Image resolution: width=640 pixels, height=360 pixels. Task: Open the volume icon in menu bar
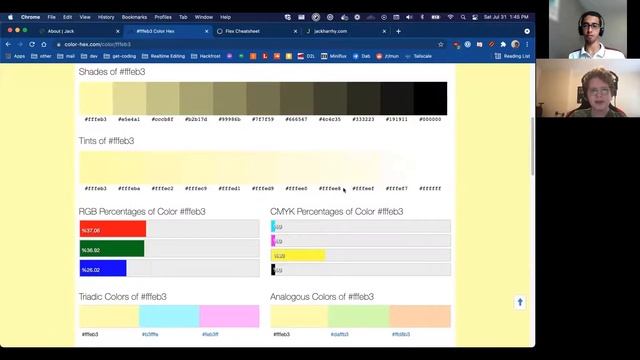(409, 17)
